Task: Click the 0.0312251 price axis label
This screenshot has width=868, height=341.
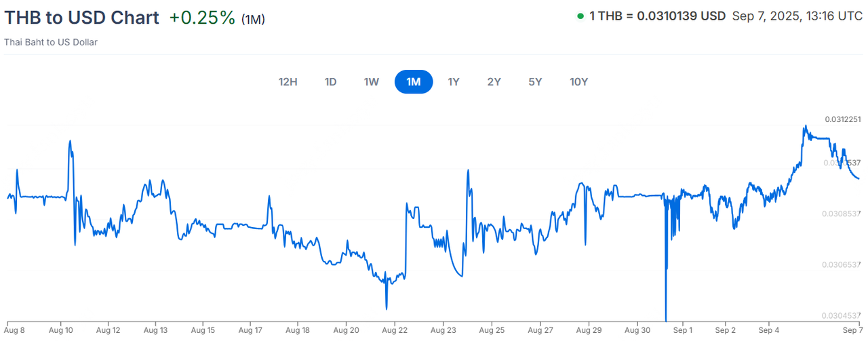Action: tap(842, 119)
